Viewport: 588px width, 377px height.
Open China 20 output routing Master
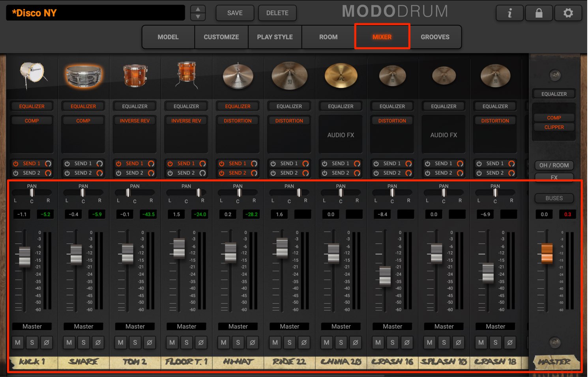coord(341,327)
